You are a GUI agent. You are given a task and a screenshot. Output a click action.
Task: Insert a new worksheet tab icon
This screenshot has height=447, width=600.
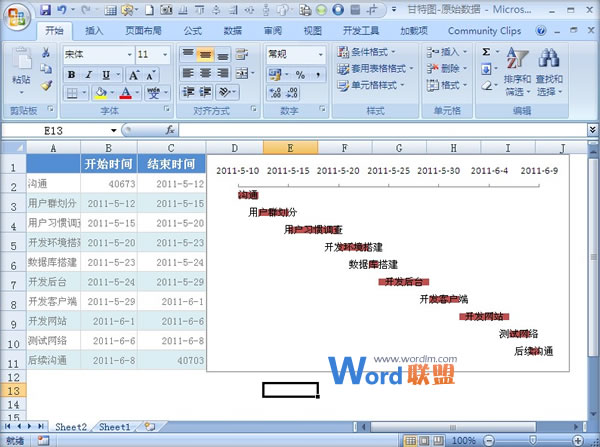150,427
